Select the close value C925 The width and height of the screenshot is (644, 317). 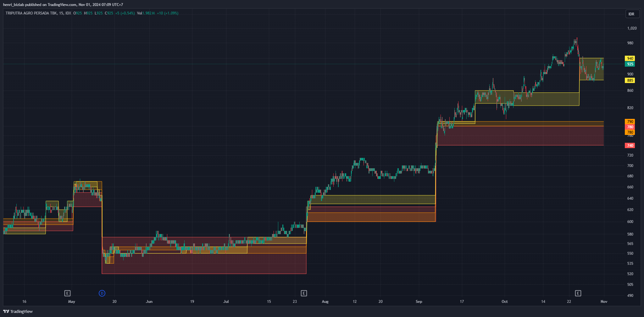click(x=109, y=13)
